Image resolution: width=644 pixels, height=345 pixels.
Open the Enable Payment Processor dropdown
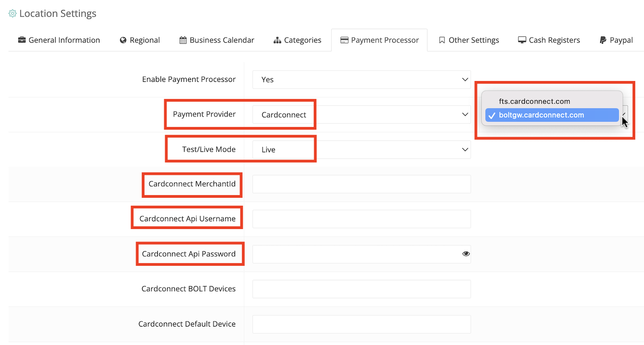click(362, 80)
